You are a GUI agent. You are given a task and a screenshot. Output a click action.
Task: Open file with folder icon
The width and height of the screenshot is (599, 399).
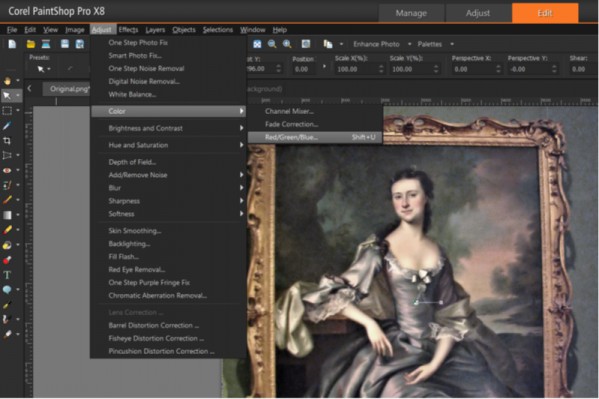point(31,44)
